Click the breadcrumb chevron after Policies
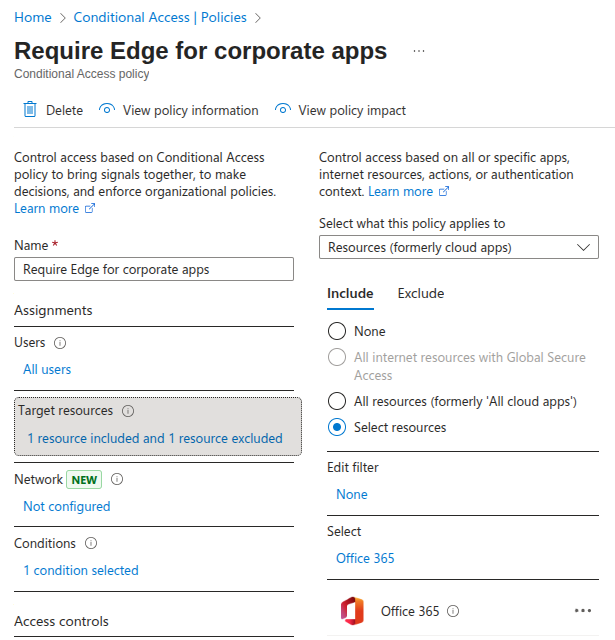 tap(258, 18)
